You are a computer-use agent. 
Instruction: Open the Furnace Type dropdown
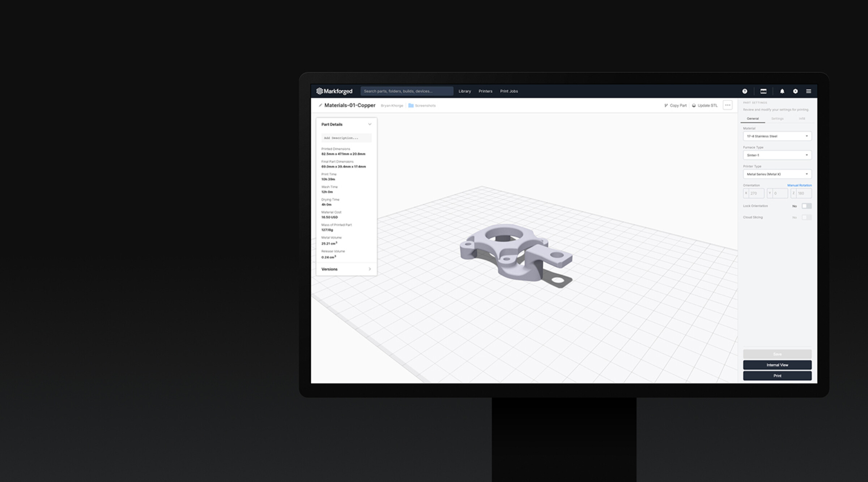pyautogui.click(x=777, y=155)
